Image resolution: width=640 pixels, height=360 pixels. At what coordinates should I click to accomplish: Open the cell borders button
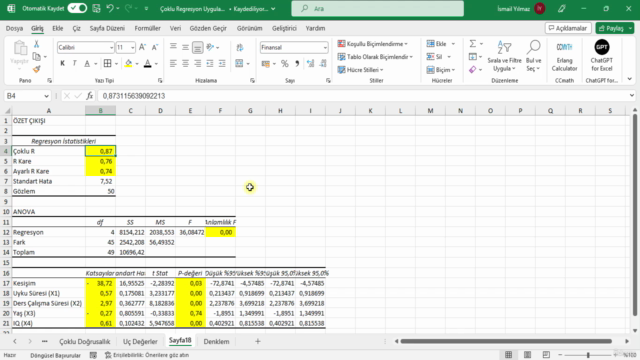tap(107, 63)
